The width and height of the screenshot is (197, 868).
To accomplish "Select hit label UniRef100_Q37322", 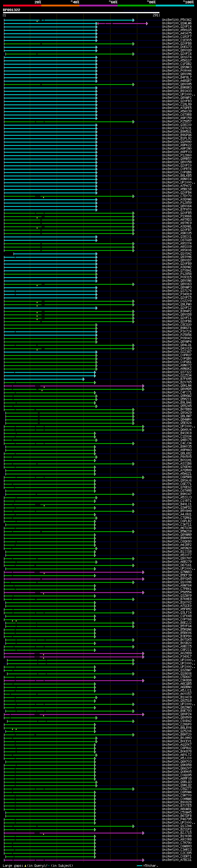I will [x=177, y=372].
